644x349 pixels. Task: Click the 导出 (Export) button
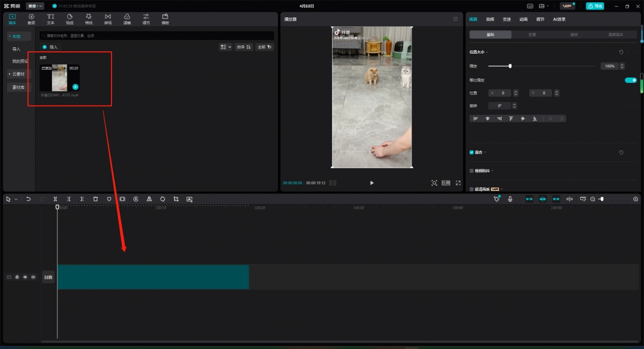click(x=595, y=6)
